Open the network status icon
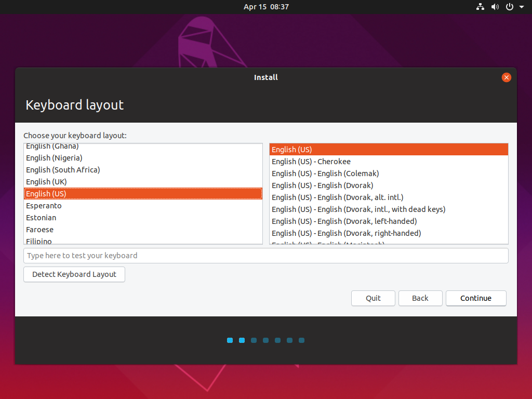Image resolution: width=532 pixels, height=399 pixels. coord(480,7)
